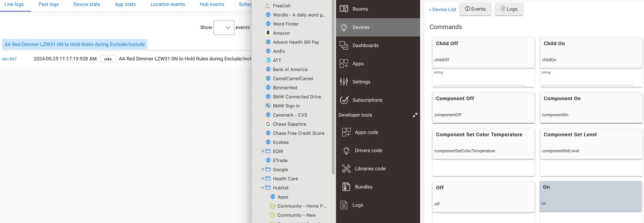Click the Logs document icon in sidebar

[x=344, y=205]
